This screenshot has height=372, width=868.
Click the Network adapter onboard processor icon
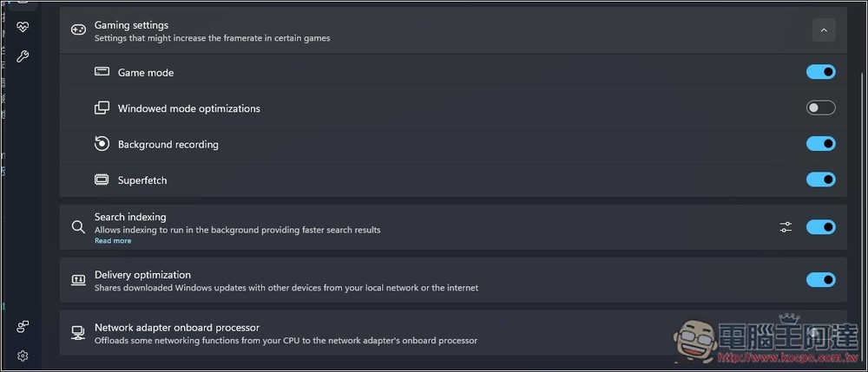pos(78,333)
